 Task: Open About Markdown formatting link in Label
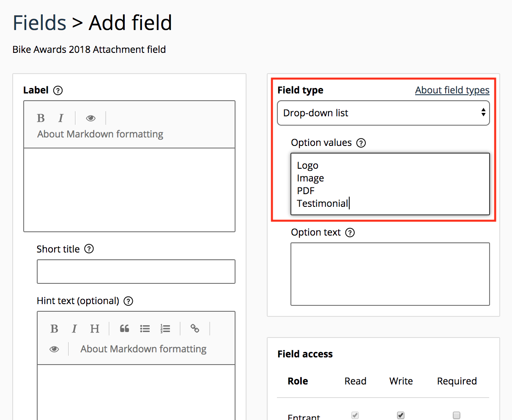pos(100,134)
